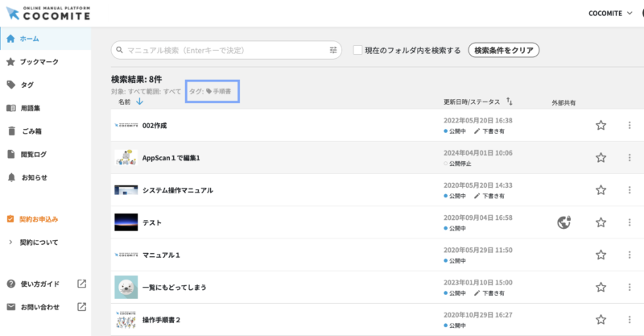Enable 現在のフォルダ内を検索する checkbox

click(357, 50)
